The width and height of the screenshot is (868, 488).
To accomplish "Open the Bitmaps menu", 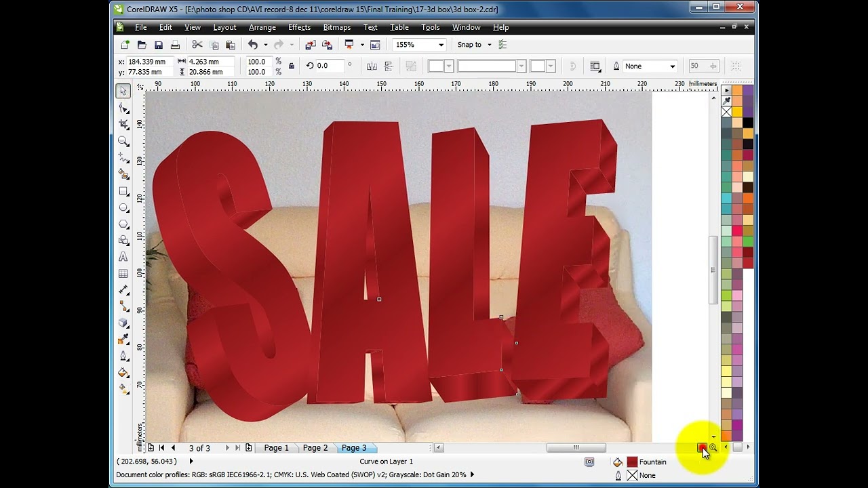I will (x=337, y=27).
